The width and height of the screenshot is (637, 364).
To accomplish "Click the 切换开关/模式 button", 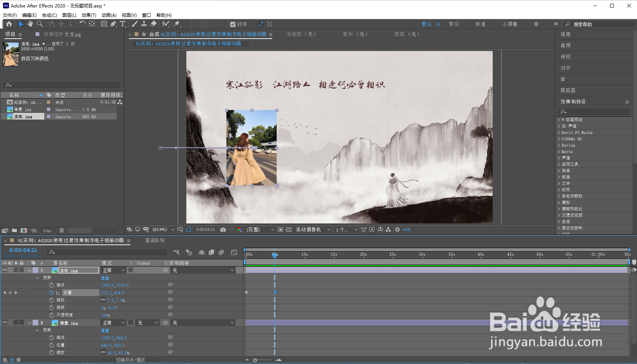I will [x=130, y=360].
